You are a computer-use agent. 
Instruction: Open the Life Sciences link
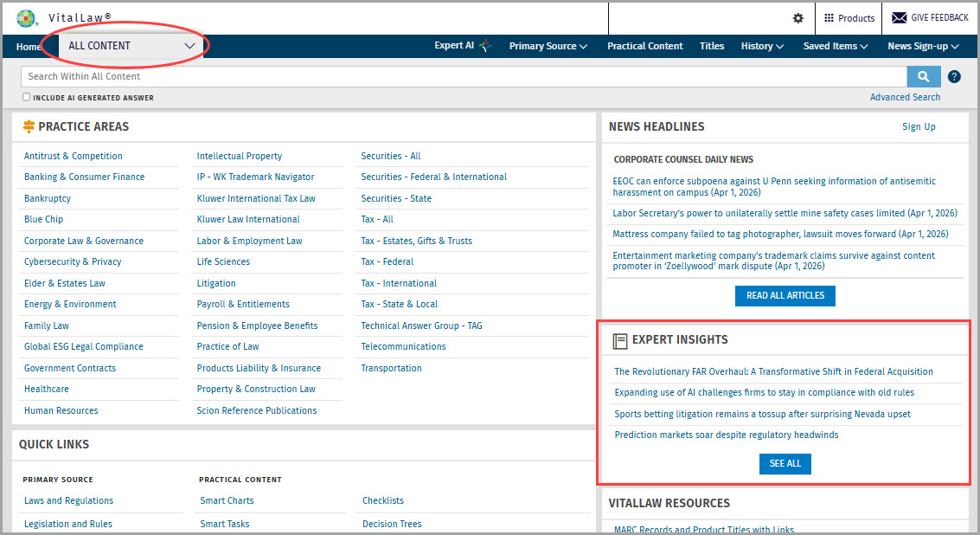(223, 261)
